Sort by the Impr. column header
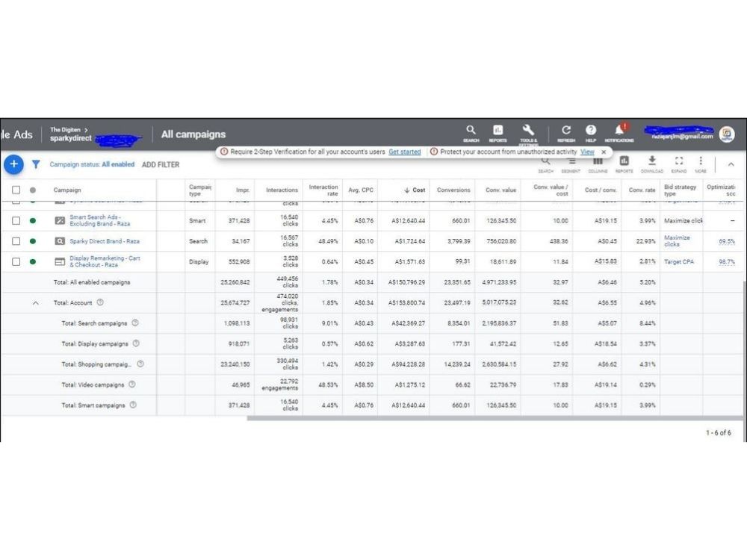The width and height of the screenshot is (747, 560). click(243, 190)
